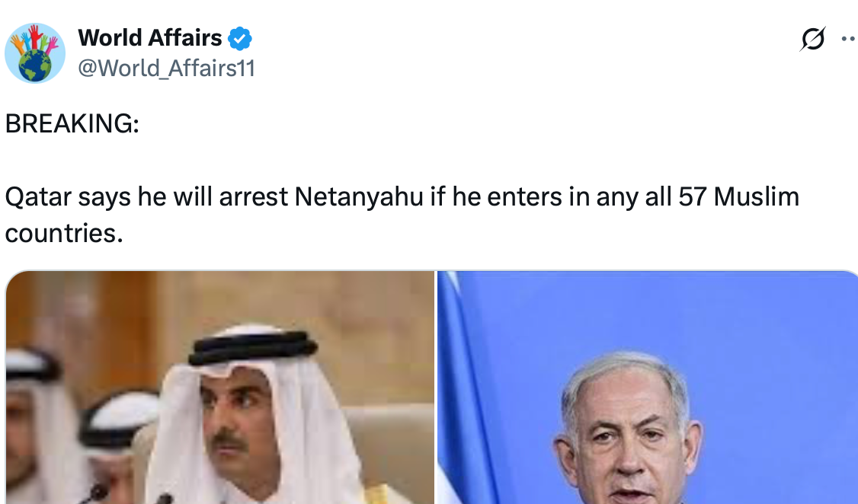Click the globe in the avatar picture
The image size is (858, 504).
[x=34, y=65]
